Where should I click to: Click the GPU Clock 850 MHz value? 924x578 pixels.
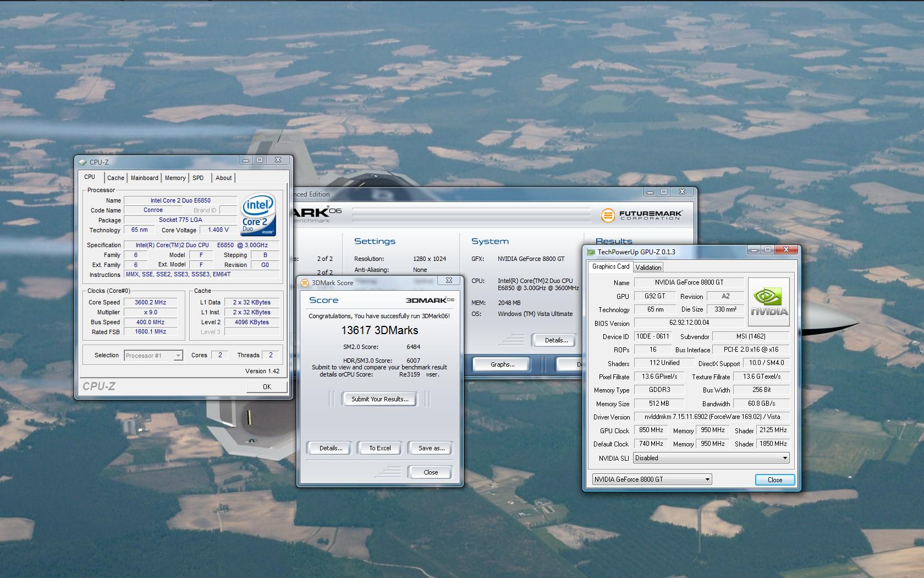[651, 430]
